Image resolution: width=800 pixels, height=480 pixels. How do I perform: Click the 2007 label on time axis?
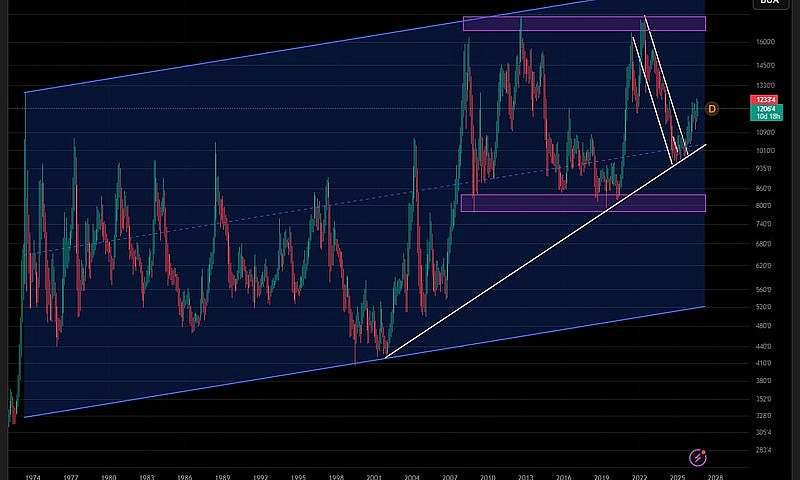(450, 477)
